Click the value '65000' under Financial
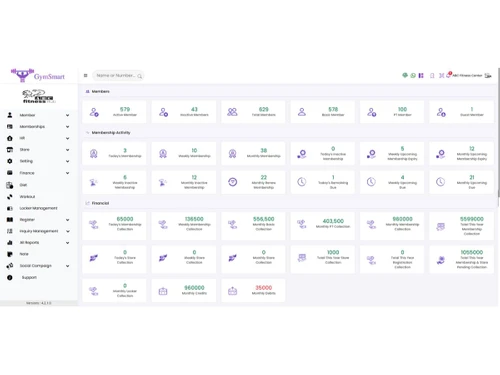The height and width of the screenshot is (375, 500). pyautogui.click(x=125, y=219)
